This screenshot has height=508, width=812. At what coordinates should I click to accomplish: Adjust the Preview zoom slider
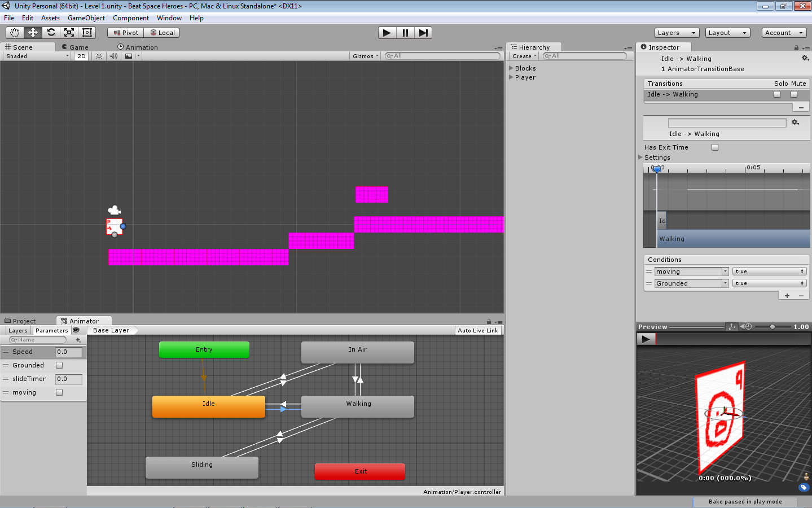pos(773,326)
